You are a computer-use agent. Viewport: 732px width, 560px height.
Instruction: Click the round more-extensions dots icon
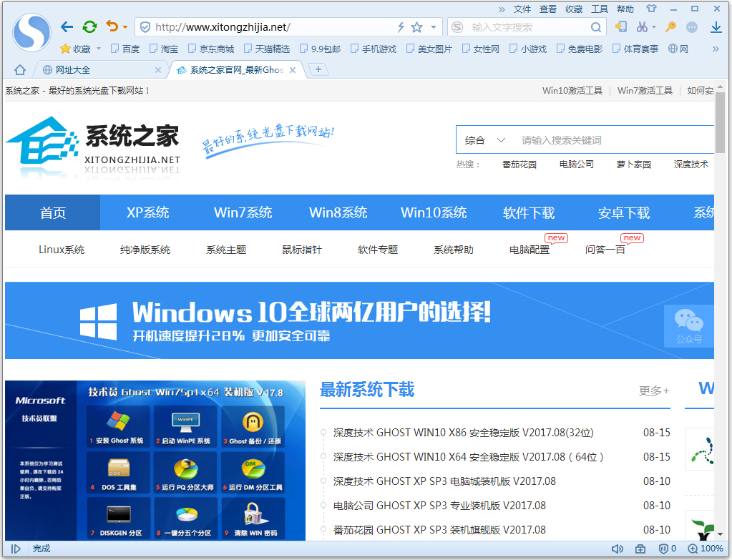pyautogui.click(x=692, y=27)
